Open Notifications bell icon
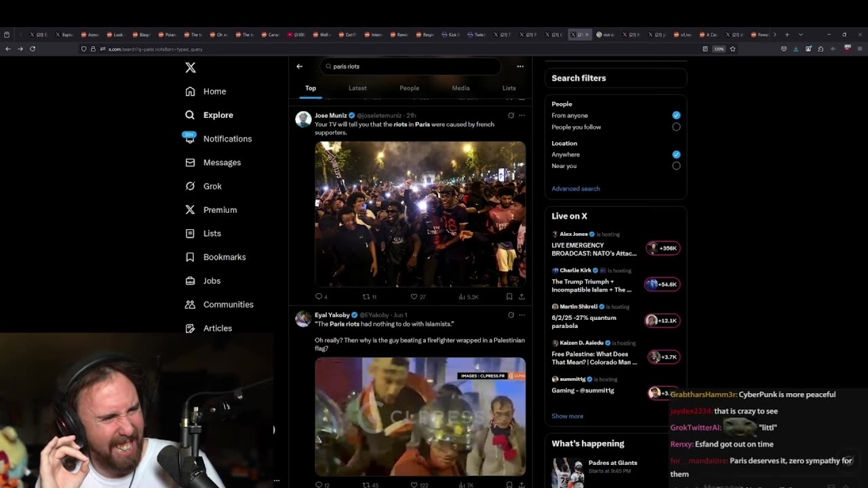Image resolution: width=868 pixels, height=488 pixels. coord(190,138)
